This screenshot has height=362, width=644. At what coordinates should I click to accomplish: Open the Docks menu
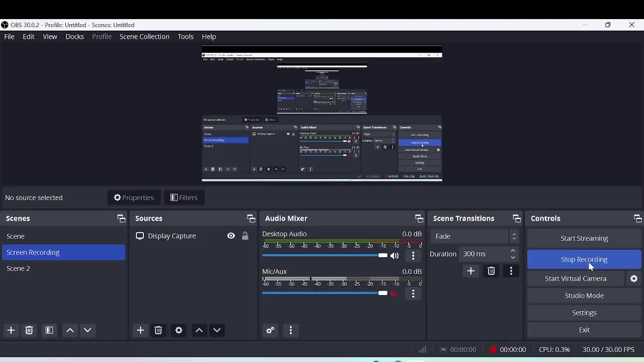tap(74, 37)
